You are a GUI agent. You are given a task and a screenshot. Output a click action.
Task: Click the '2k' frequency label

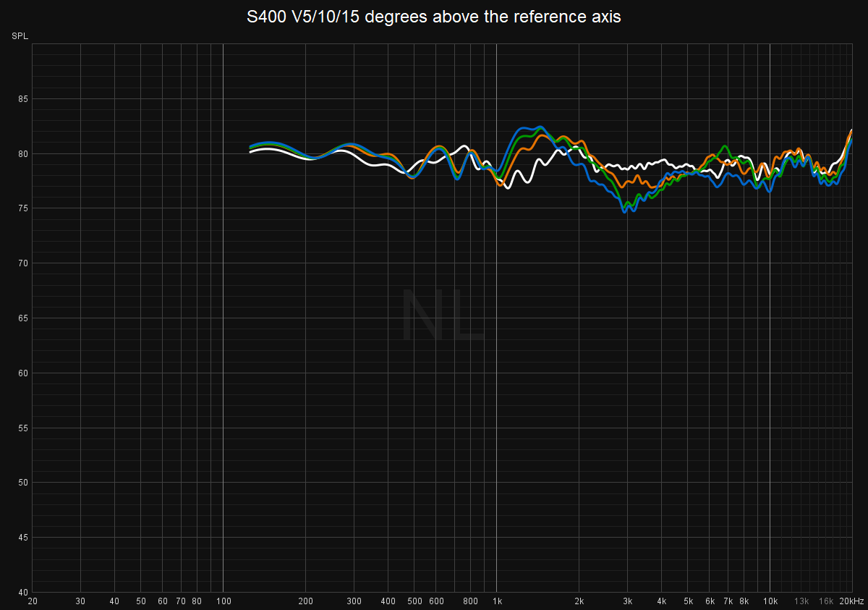click(579, 601)
